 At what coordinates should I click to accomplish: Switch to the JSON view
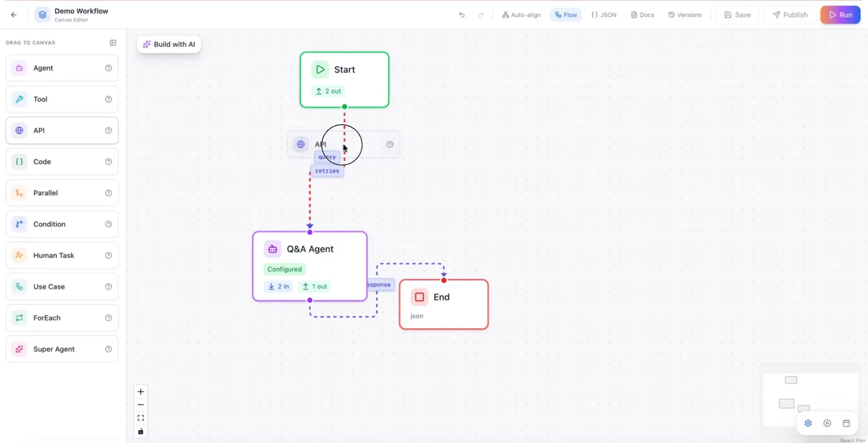point(604,15)
